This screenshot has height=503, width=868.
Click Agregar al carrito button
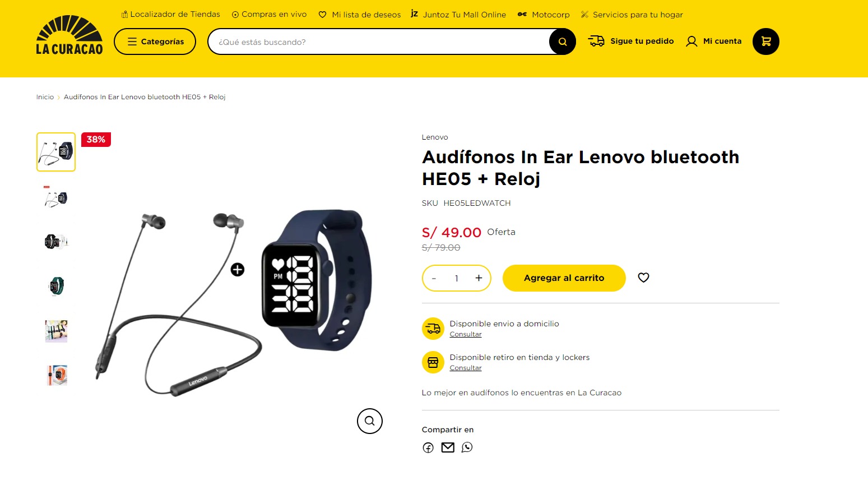click(564, 278)
